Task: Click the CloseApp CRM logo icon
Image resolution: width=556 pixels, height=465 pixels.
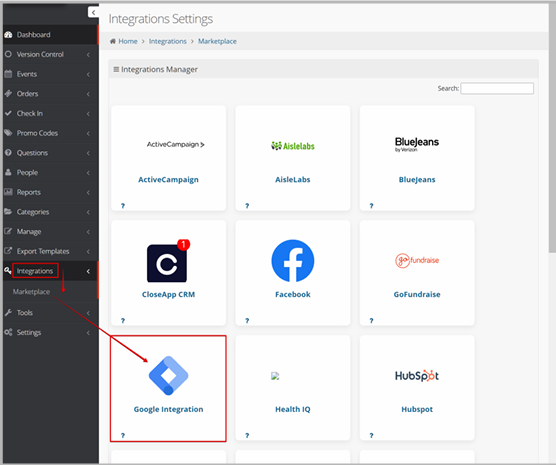Action: click(x=167, y=263)
